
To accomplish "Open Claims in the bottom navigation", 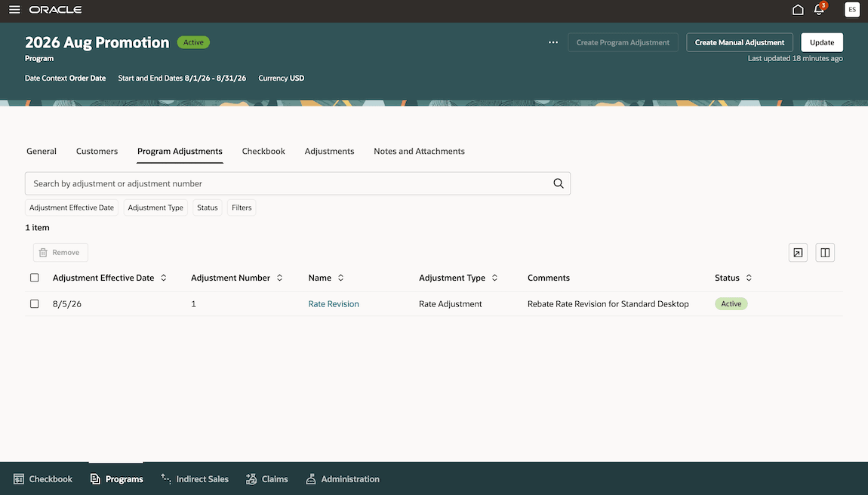I will click(267, 479).
